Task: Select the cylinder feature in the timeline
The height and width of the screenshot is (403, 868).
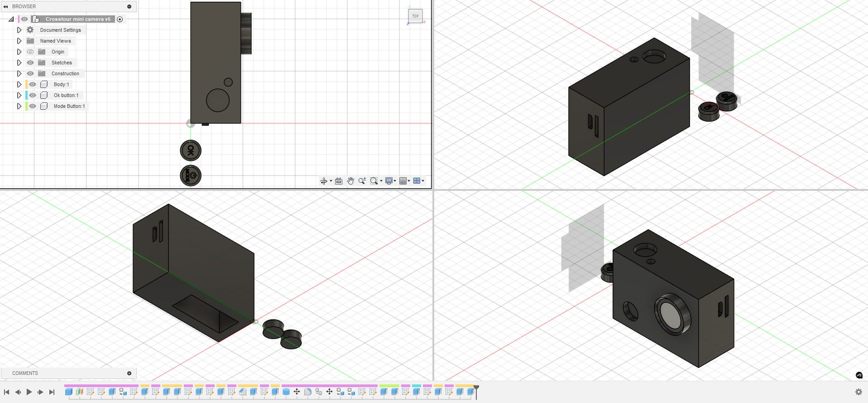Action: (286, 392)
